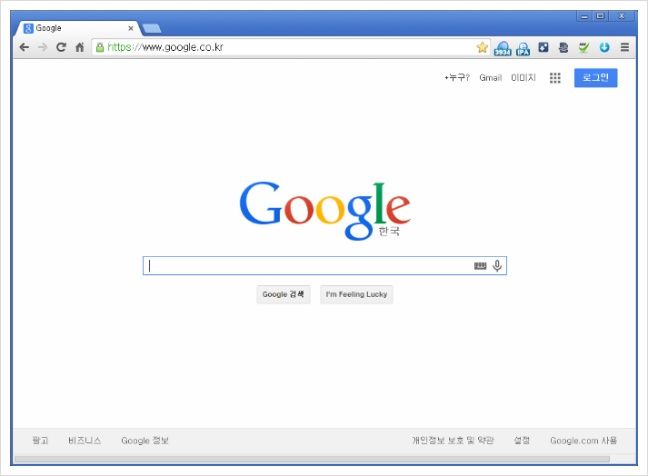Click the Google 검색 button
The width and height of the screenshot is (648, 476).
pyautogui.click(x=283, y=294)
